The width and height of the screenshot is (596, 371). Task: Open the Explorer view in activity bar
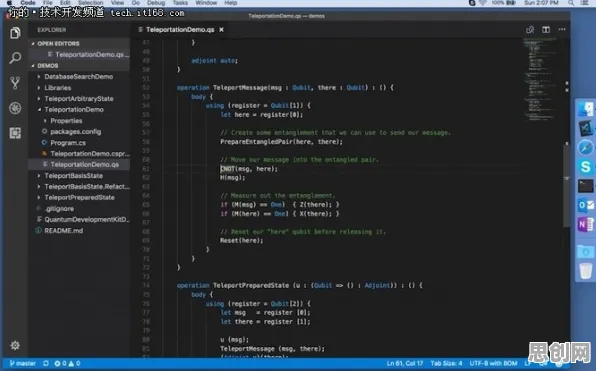(x=15, y=33)
